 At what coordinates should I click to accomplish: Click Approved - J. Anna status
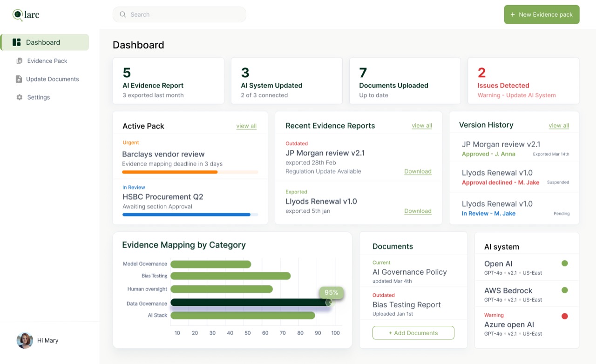tap(488, 154)
